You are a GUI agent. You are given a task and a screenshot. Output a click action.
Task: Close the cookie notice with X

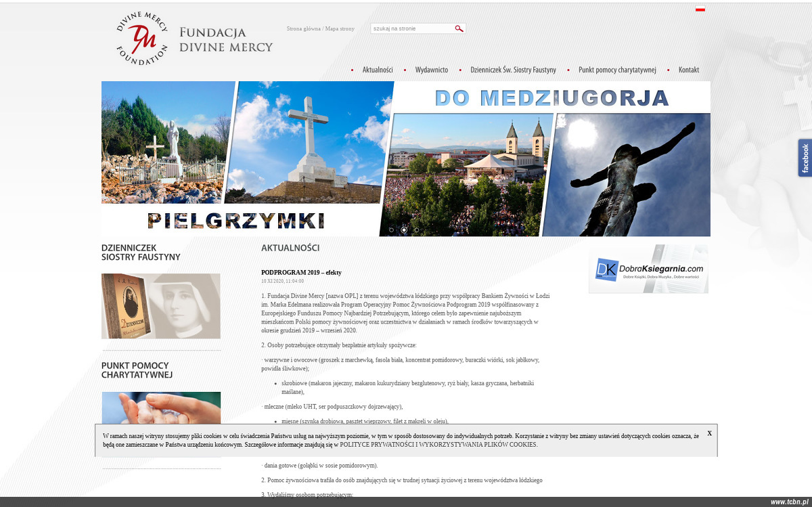tap(709, 433)
